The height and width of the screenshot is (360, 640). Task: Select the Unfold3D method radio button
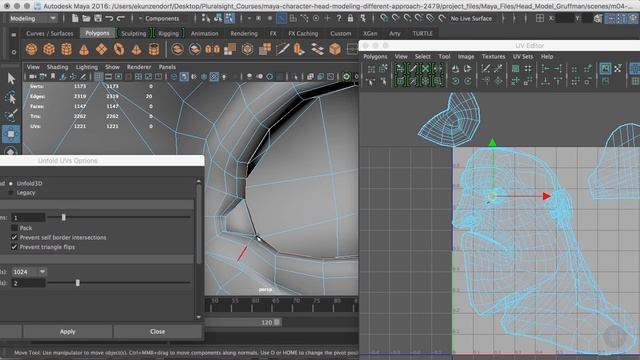tap(11, 184)
